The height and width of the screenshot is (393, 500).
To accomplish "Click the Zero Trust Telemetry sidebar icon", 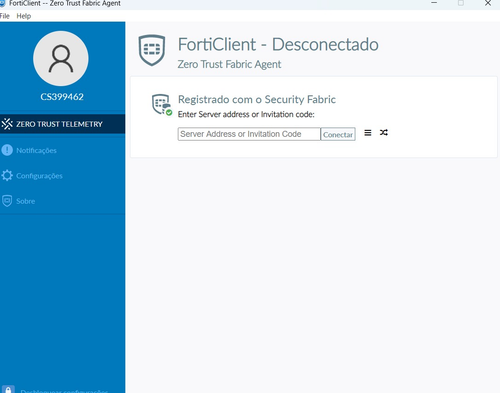I will pyautogui.click(x=7, y=124).
